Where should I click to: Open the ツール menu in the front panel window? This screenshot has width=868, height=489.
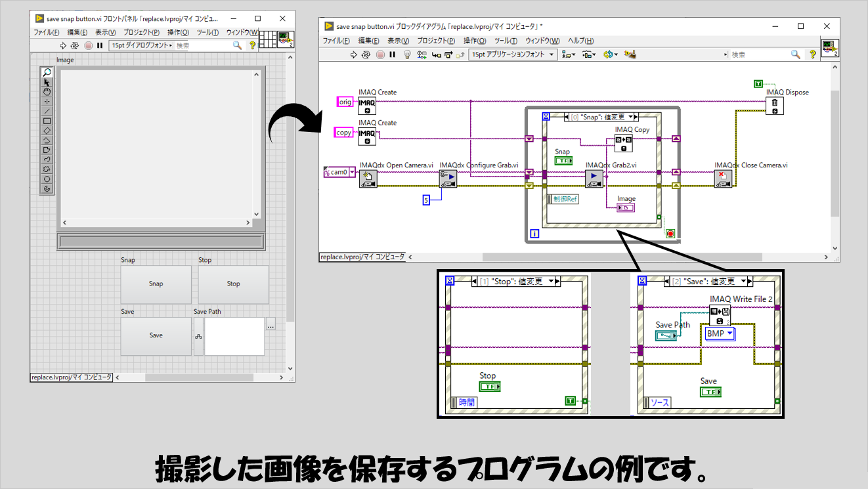tap(207, 32)
